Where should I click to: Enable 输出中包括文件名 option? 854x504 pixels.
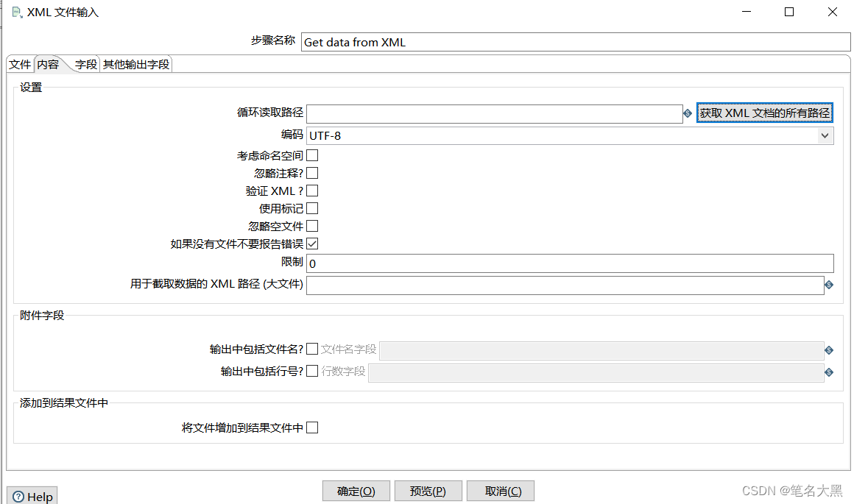311,349
